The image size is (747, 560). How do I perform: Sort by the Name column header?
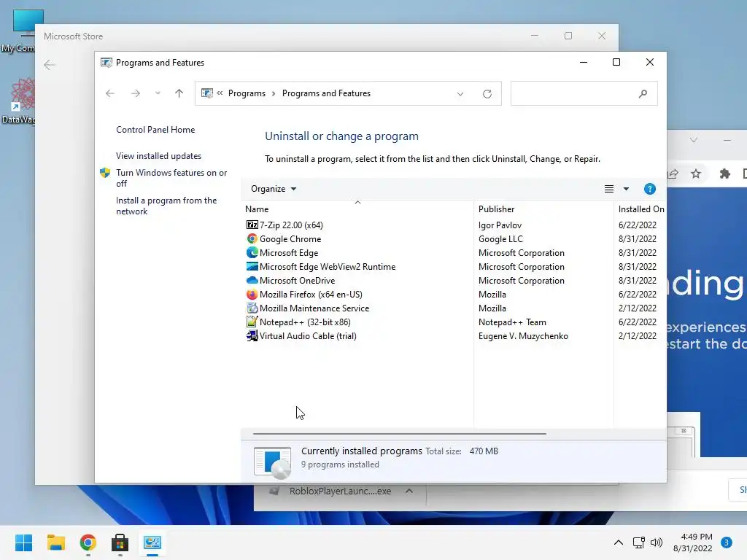pyautogui.click(x=357, y=209)
